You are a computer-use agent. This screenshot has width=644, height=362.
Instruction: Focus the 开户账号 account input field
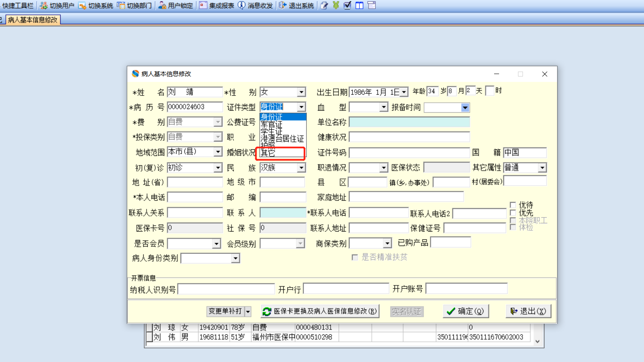[467, 288]
